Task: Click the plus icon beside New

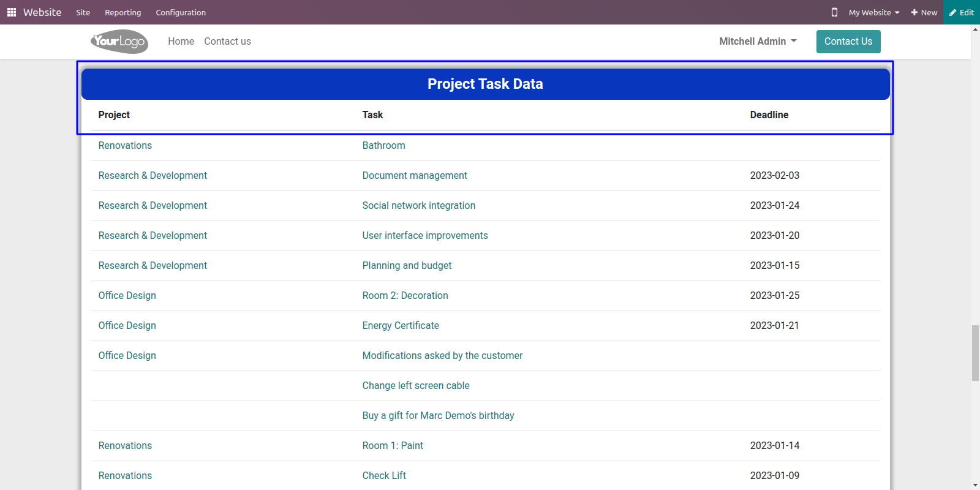Action: pos(914,12)
